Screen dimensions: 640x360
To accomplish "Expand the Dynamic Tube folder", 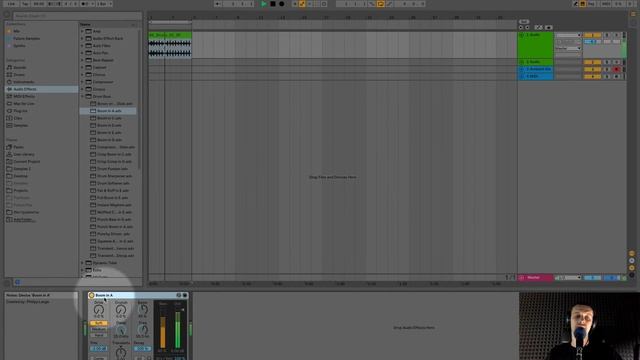I will coord(82,263).
